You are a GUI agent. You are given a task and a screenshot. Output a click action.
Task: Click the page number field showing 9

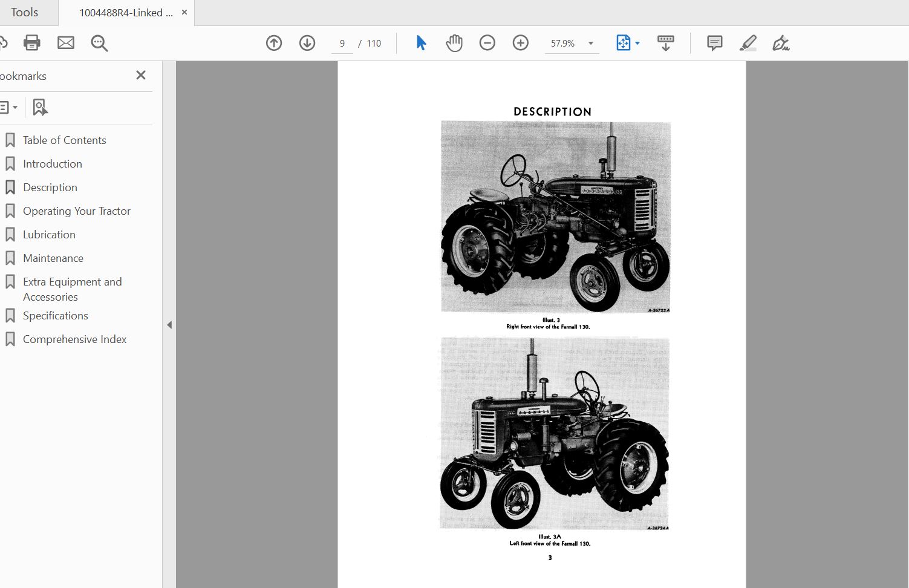[342, 44]
